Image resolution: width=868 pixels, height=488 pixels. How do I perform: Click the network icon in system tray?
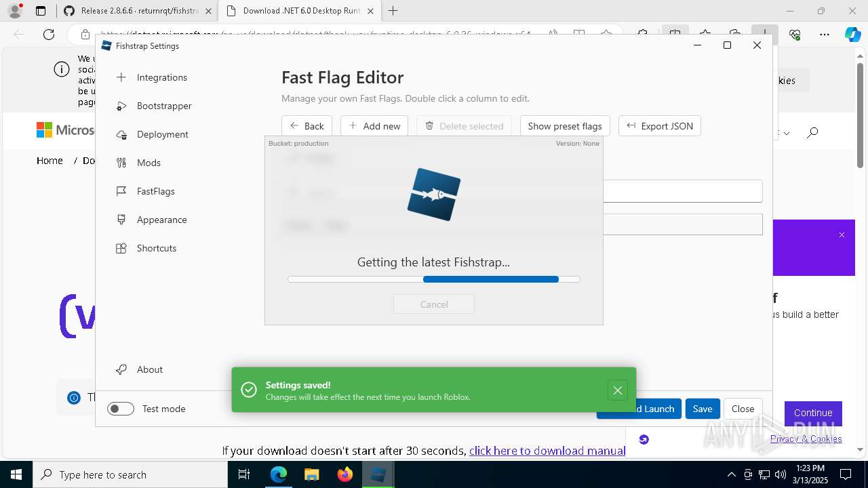[x=764, y=474]
